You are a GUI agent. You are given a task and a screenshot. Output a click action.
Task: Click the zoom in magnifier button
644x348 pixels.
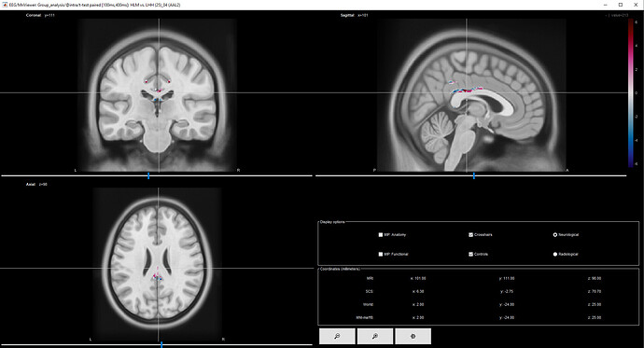[x=375, y=336]
